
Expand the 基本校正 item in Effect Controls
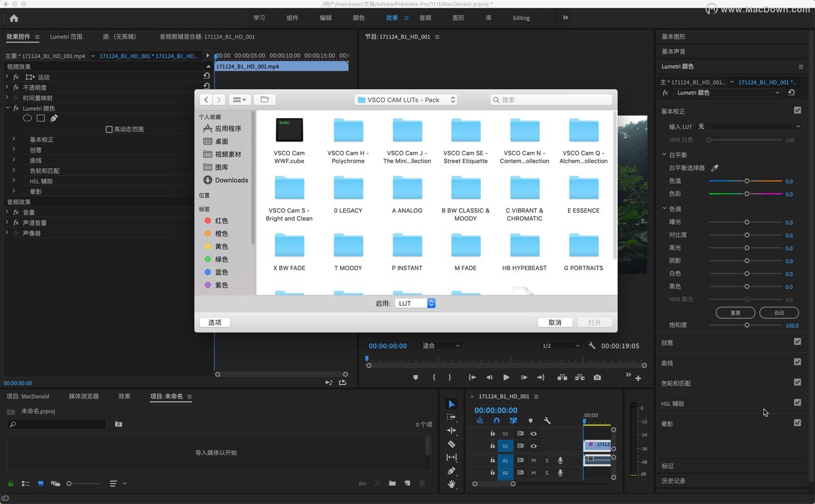click(14, 139)
